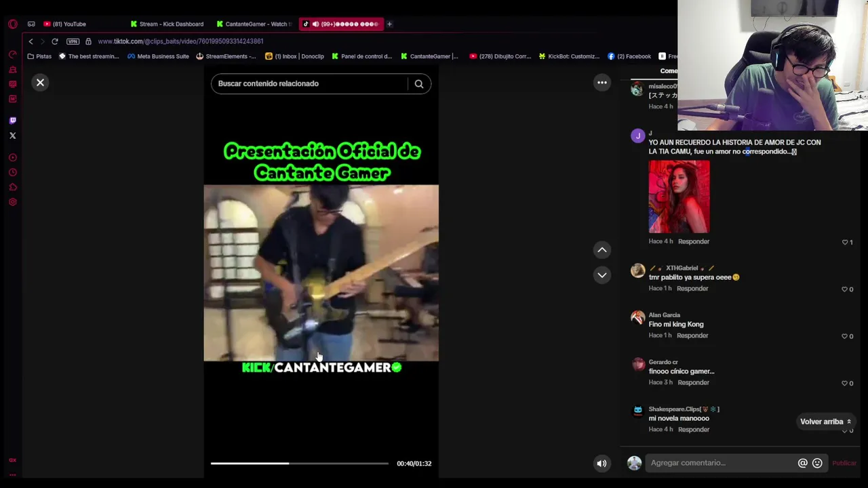The width and height of the screenshot is (868, 488).
Task: Mute the tab via its speaker icon
Action: pos(315,24)
